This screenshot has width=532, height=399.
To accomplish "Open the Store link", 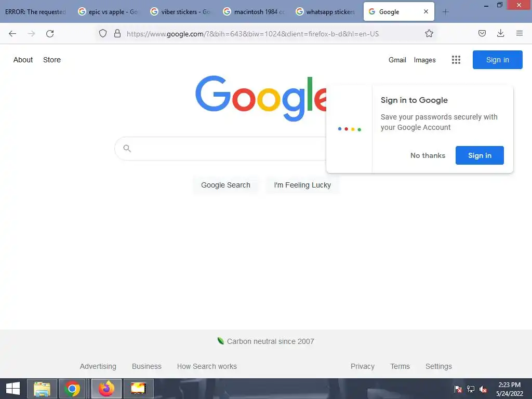I will [52, 60].
